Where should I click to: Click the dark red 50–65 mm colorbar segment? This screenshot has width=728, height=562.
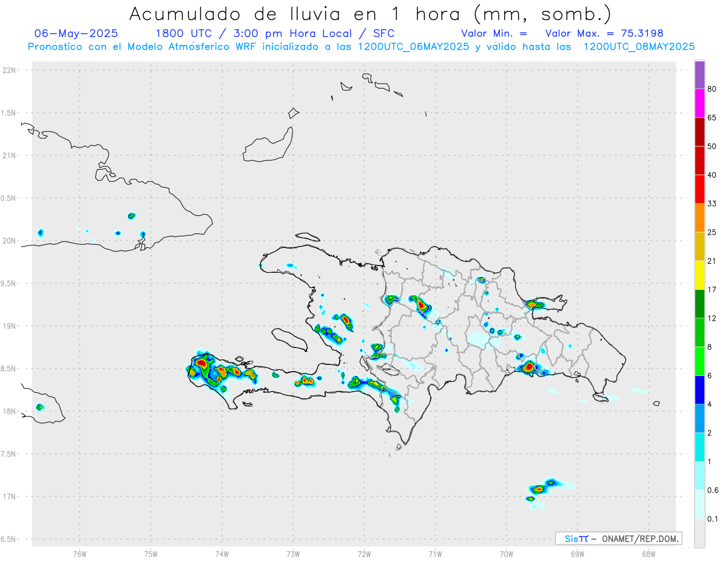[699, 132]
